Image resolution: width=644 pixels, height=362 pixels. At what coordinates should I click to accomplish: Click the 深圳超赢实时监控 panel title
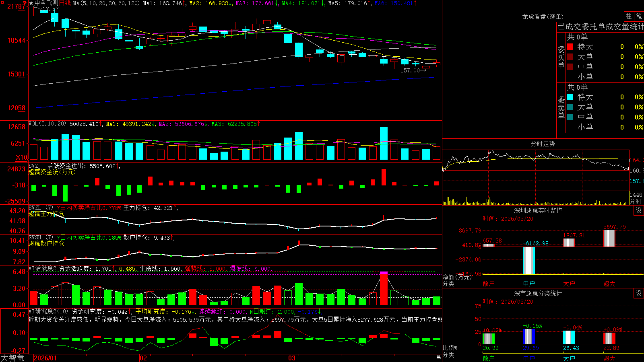(x=538, y=210)
